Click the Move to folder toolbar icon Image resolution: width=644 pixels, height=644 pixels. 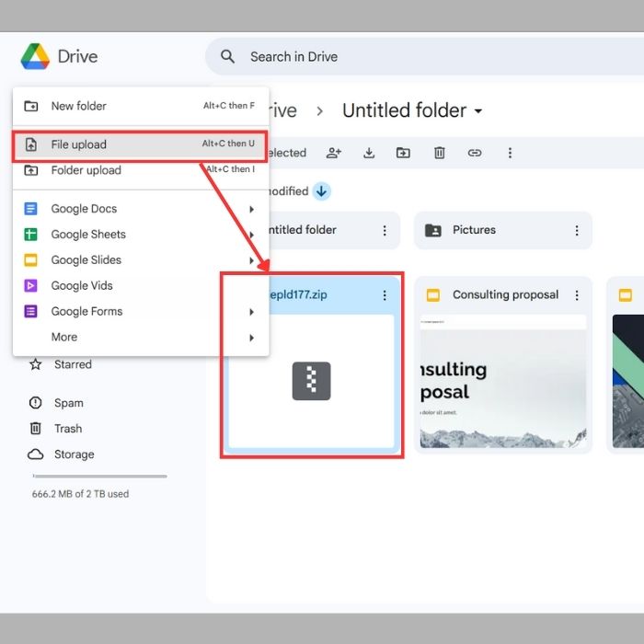coord(403,153)
